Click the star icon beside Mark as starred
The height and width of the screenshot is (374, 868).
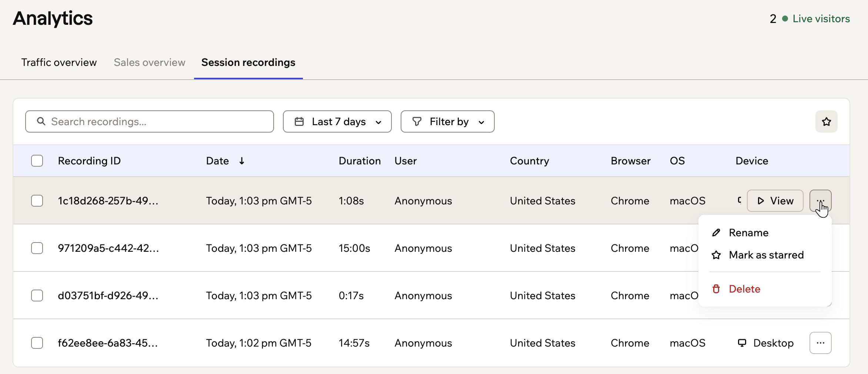tap(716, 255)
